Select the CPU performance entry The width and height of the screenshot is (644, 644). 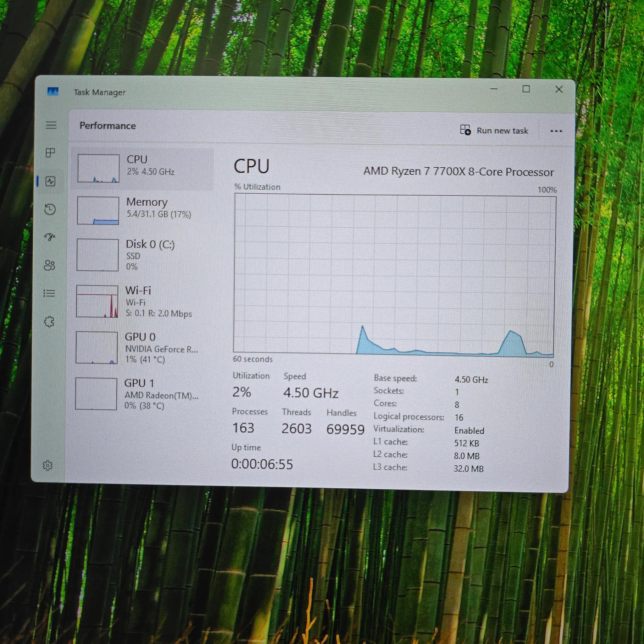(143, 169)
